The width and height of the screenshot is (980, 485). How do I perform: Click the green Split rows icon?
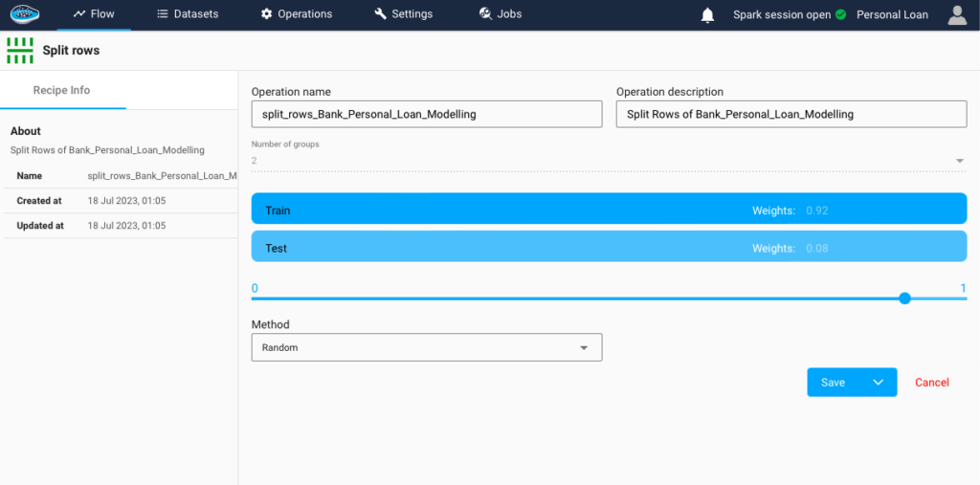19,50
